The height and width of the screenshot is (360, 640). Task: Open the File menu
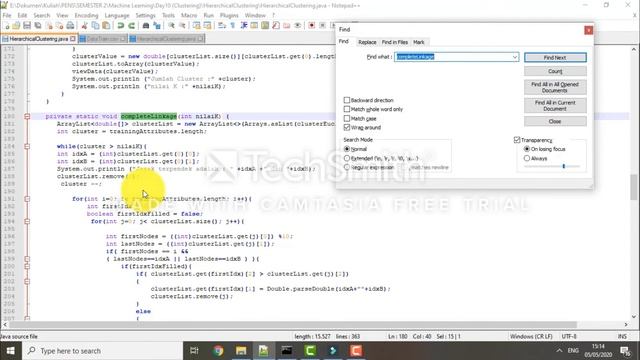[x=7, y=15]
